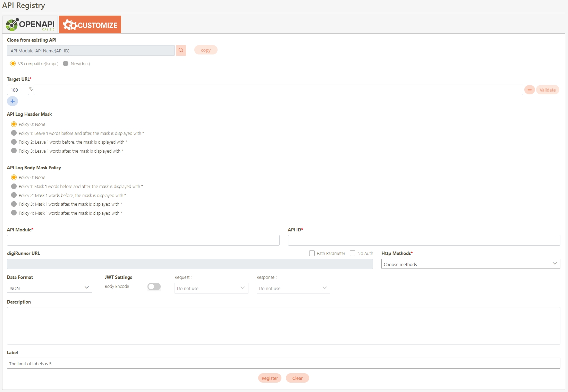This screenshot has height=392, width=568.
Task: Click the Validate button
Action: 548,90
